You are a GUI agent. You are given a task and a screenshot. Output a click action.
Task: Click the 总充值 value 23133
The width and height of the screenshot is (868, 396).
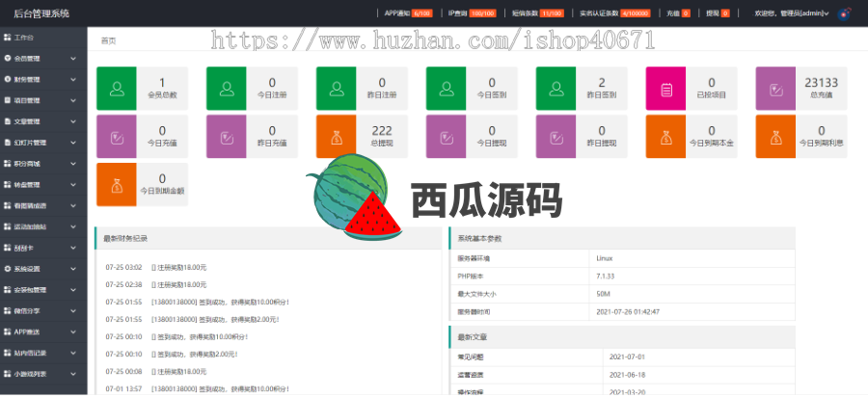coord(822,83)
